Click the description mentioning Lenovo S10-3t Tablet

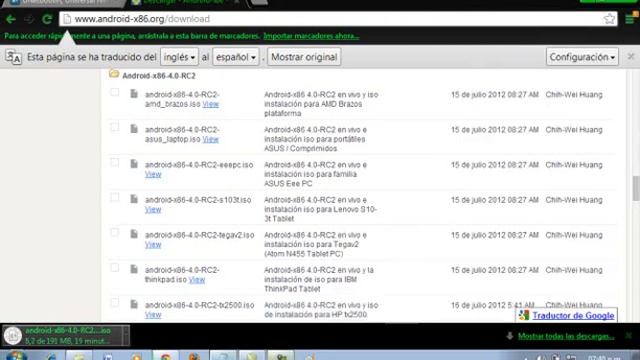(320, 209)
